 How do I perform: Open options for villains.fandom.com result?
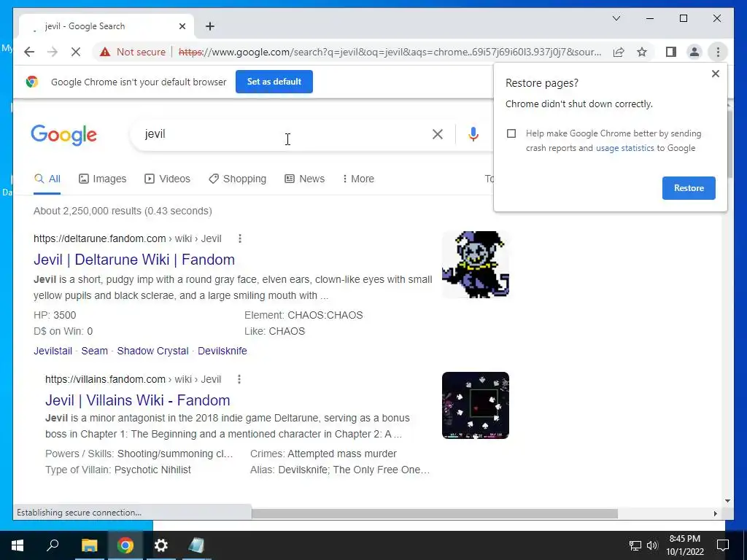coord(239,379)
